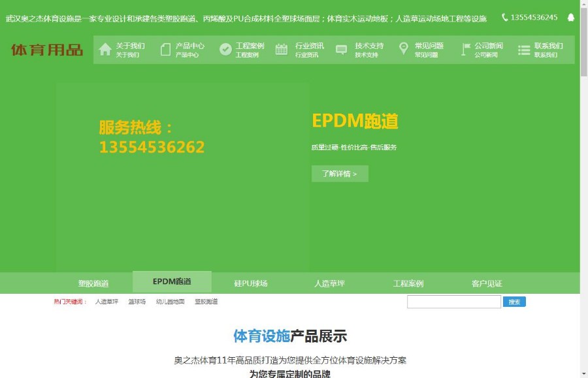The image size is (588, 378).
Task: Click the vertical scrollbar thumb
Action: (584, 42)
